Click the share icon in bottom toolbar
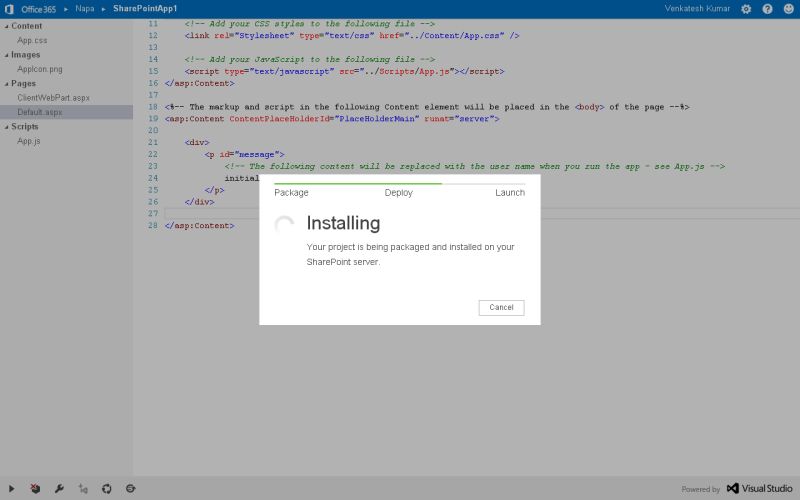Image resolution: width=800 pixels, height=500 pixels. pos(131,489)
